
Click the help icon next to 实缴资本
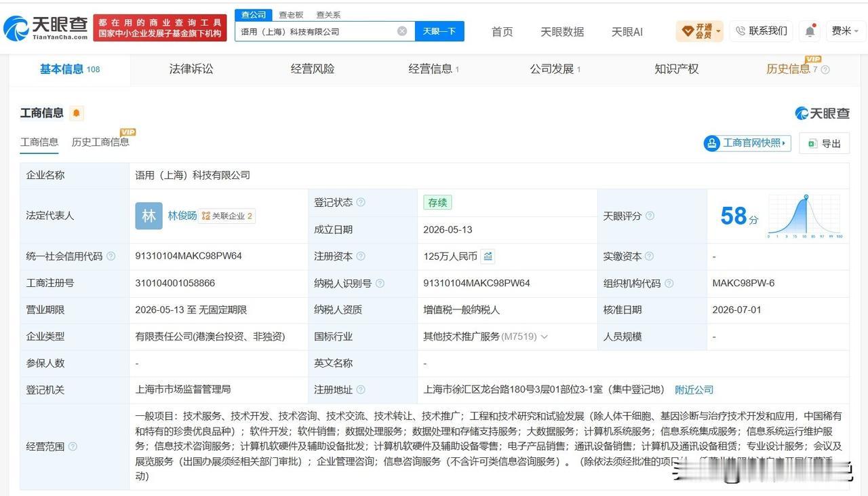point(650,256)
